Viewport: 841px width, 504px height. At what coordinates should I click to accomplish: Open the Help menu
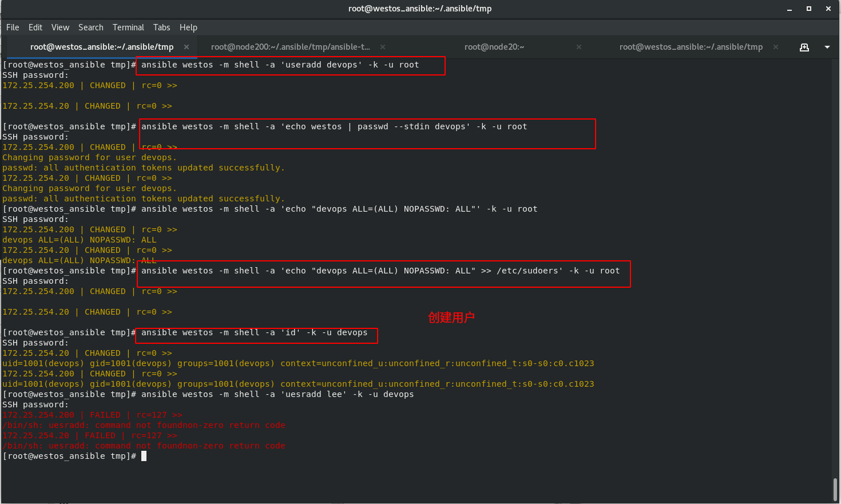[188, 27]
